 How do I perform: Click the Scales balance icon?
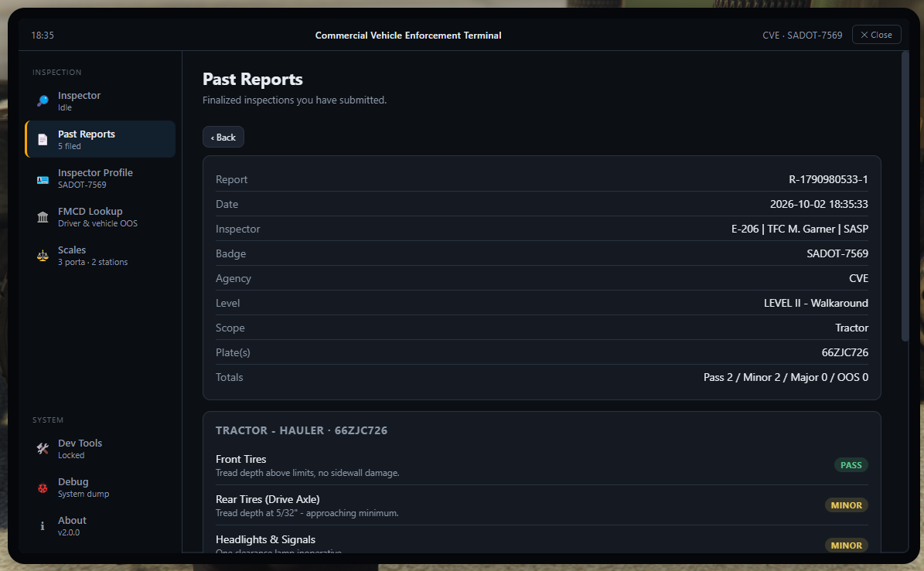43,256
